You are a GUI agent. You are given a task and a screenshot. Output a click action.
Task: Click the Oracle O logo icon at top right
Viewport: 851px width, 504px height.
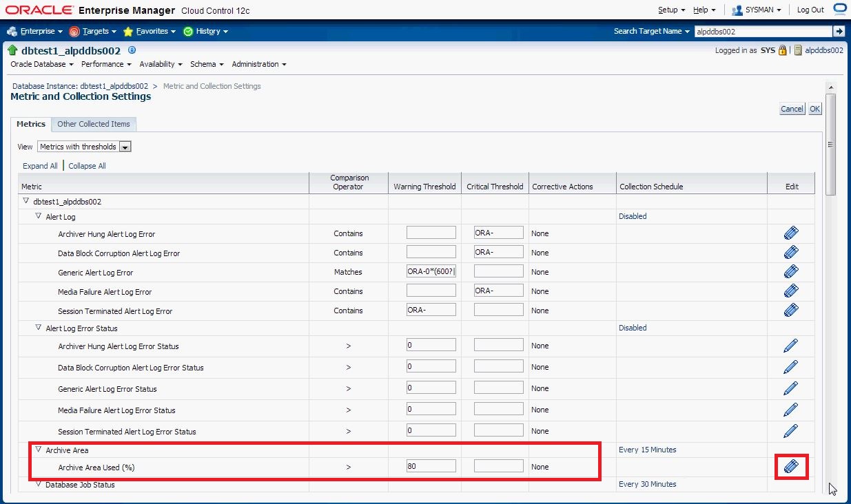point(839,9)
